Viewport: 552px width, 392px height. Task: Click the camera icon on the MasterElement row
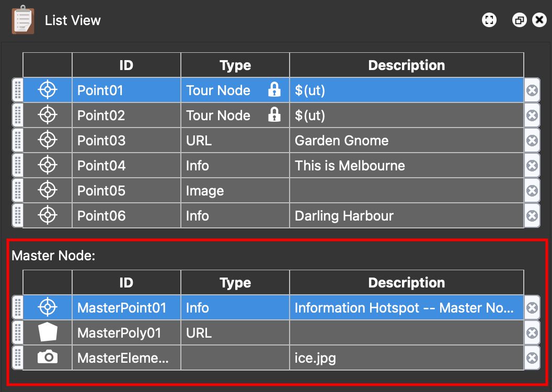coord(47,358)
